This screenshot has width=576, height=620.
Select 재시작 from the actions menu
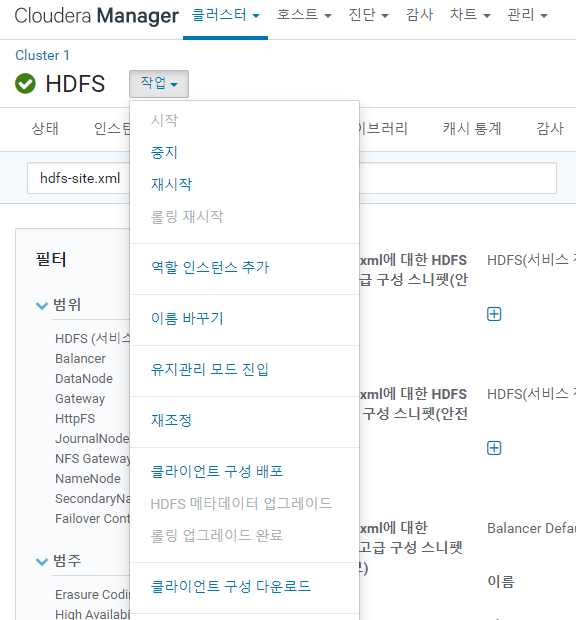click(171, 184)
